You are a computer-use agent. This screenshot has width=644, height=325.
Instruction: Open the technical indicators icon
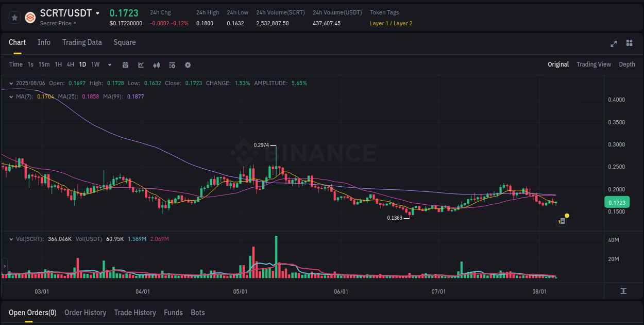[156, 64]
